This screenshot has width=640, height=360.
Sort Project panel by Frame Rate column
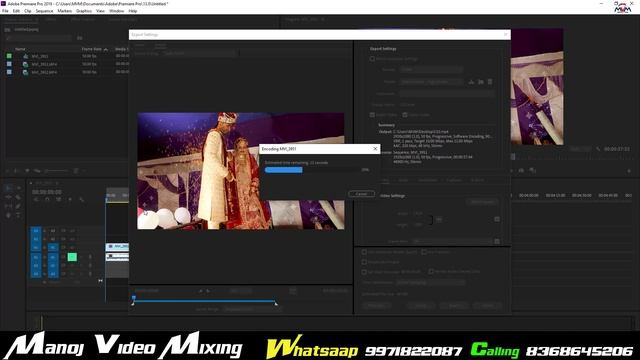pyautogui.click(x=92, y=49)
